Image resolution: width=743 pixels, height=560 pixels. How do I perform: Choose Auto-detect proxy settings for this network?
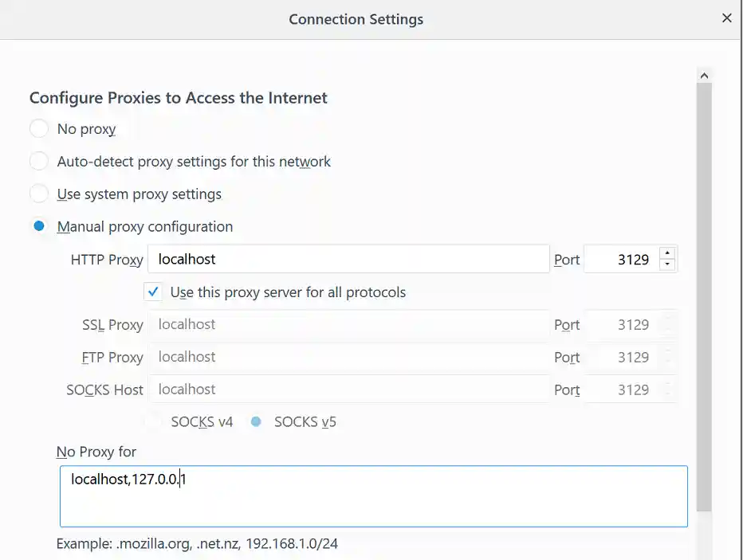pyautogui.click(x=39, y=162)
